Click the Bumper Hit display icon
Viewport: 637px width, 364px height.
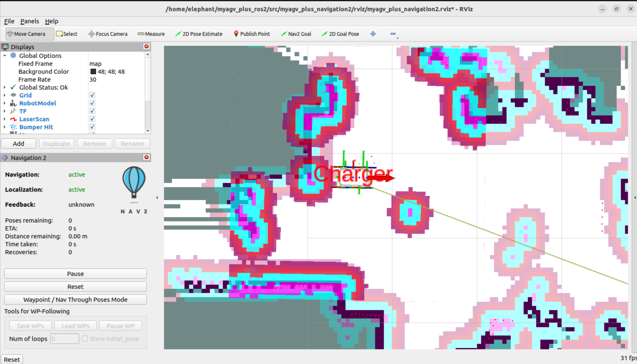pyautogui.click(x=13, y=127)
